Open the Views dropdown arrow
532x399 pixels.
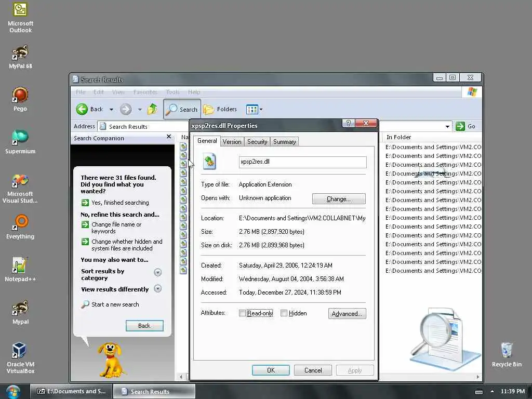click(x=261, y=110)
